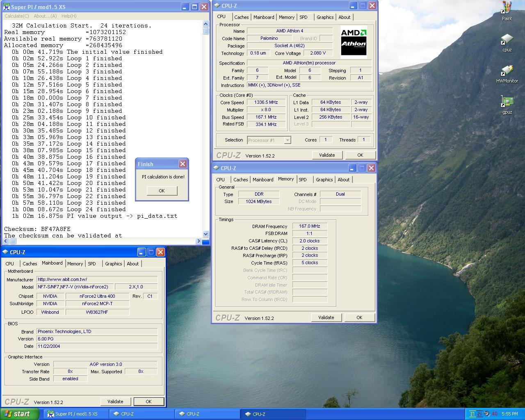Open the About...(A) menu in Super PI
Viewport: 525px width, 420px height.
(x=45, y=16)
